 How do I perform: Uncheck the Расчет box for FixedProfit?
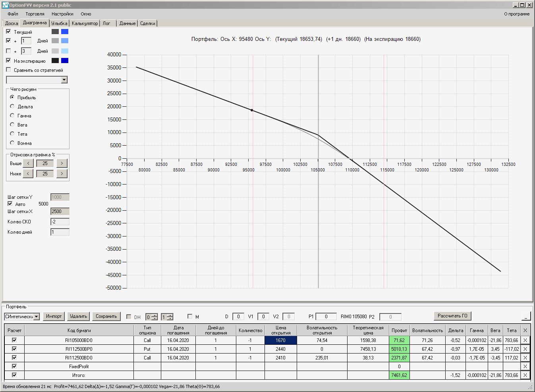[14, 366]
